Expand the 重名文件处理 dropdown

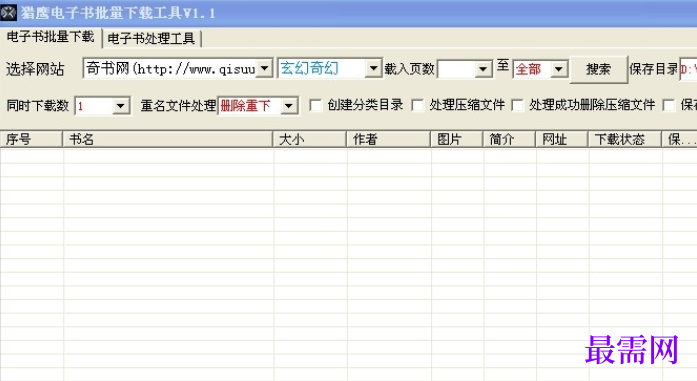288,106
